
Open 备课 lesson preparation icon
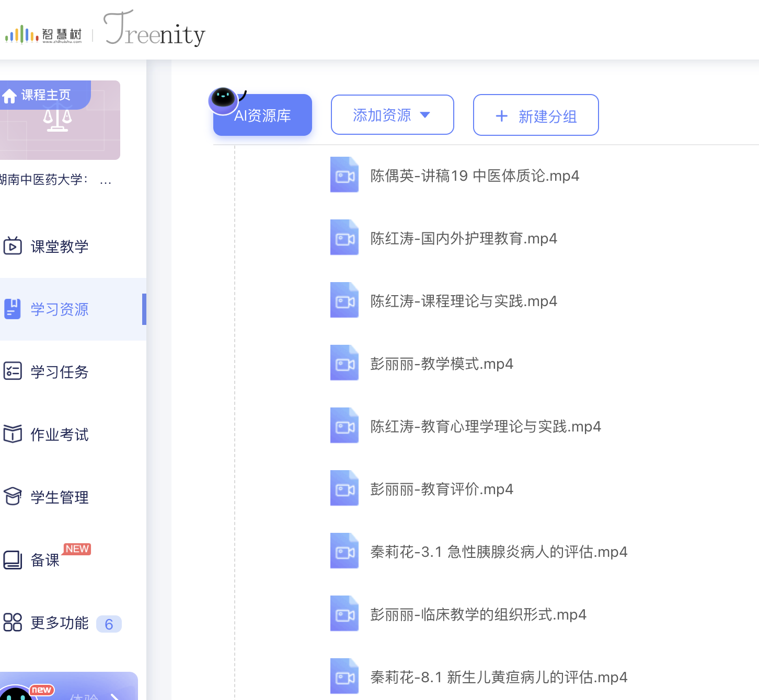13,560
